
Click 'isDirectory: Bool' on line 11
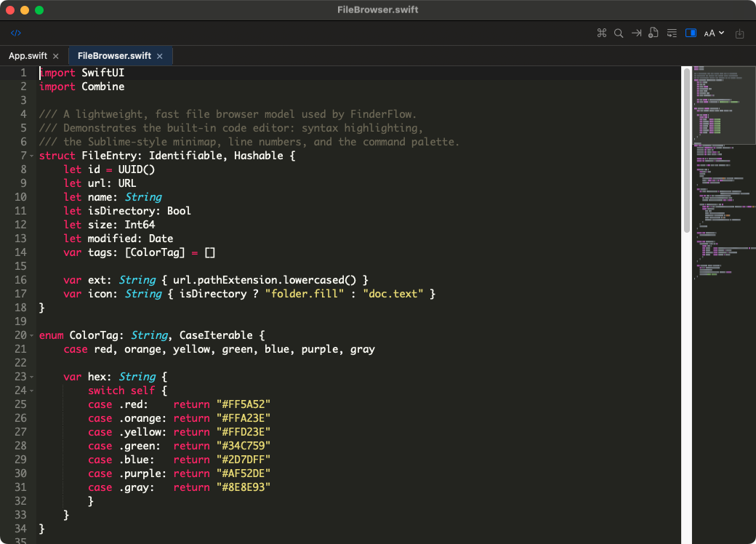coord(140,211)
